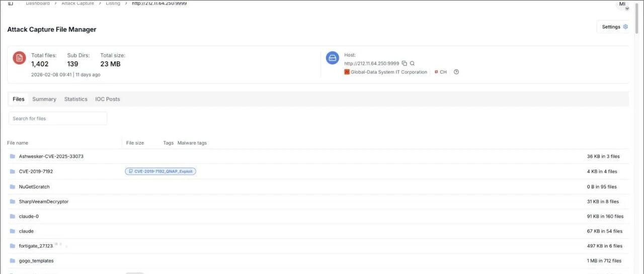644x274 pixels.
Task: Select the Files tab
Action: 19,99
